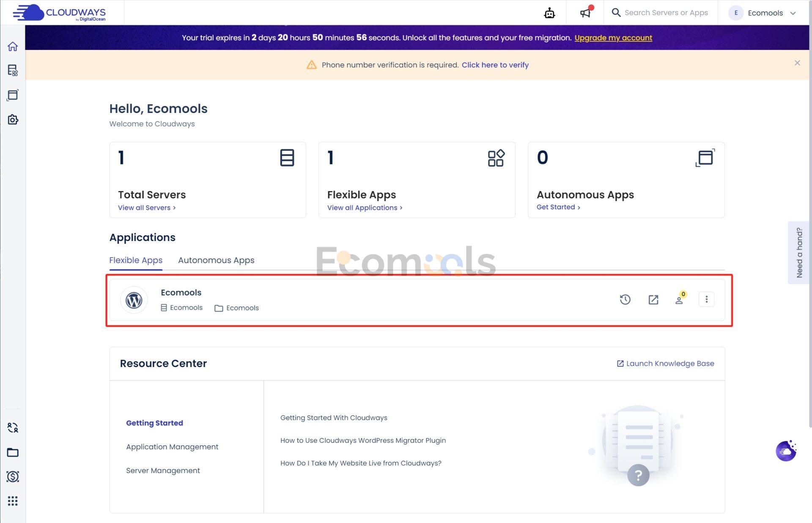The height and width of the screenshot is (523, 812).
Task: Open the Ecomools application name
Action: (x=181, y=293)
